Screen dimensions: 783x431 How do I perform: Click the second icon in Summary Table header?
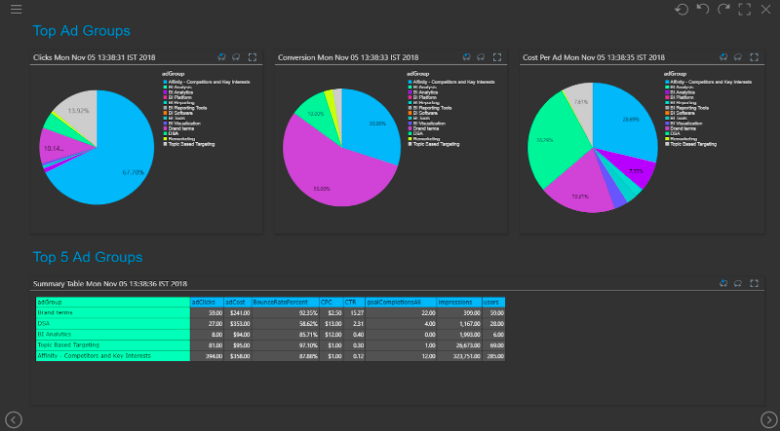(x=738, y=283)
